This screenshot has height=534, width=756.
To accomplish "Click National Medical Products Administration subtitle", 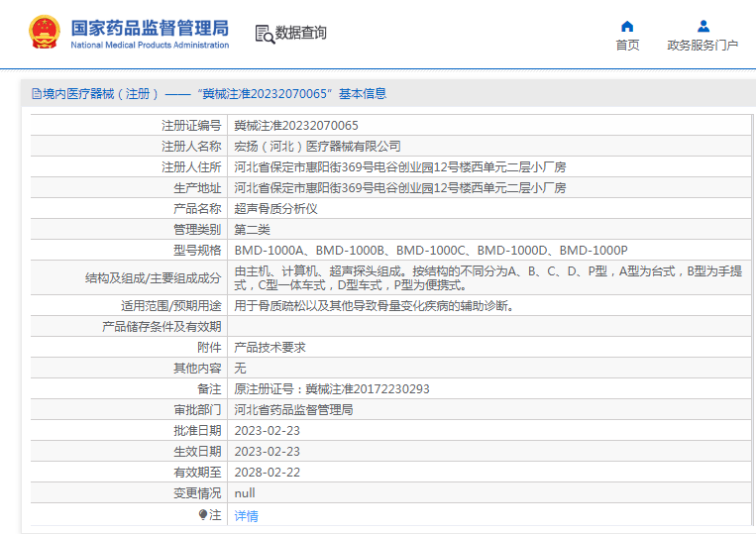I will (x=150, y=45).
